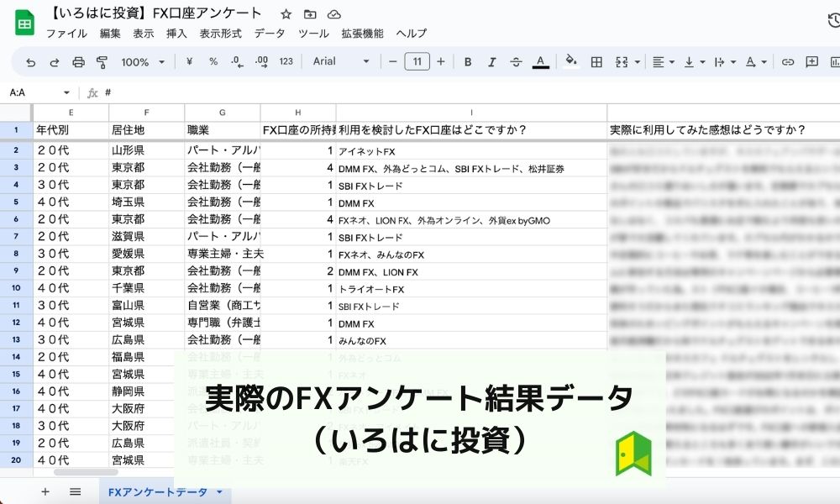Open horizontal align dropdown
Image resolution: width=840 pixels, height=504 pixels.
pyautogui.click(x=664, y=62)
